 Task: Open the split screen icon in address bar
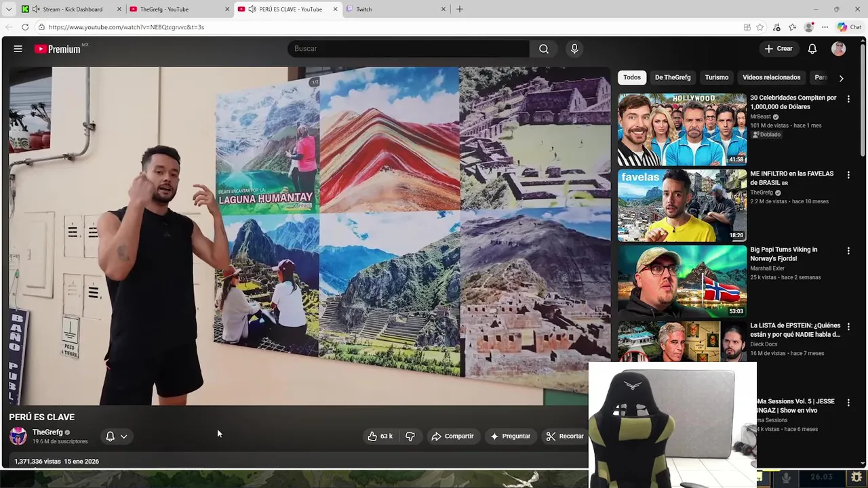[x=747, y=27]
